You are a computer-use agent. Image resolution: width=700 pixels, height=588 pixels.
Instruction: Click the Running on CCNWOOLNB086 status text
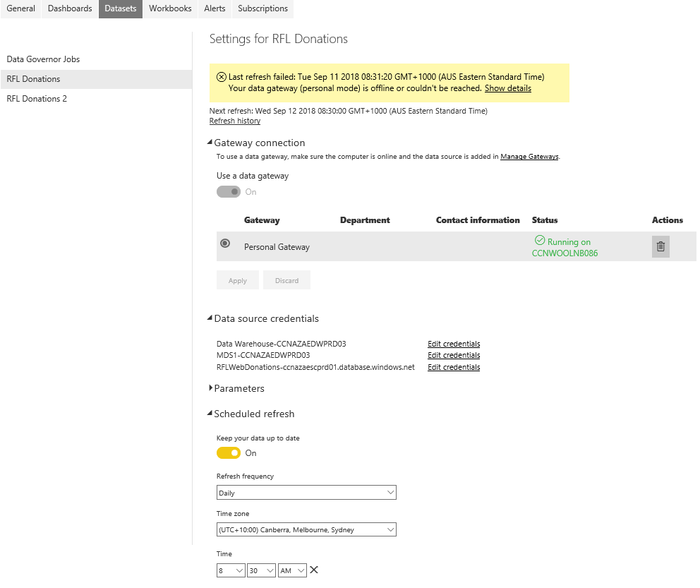[x=565, y=247]
